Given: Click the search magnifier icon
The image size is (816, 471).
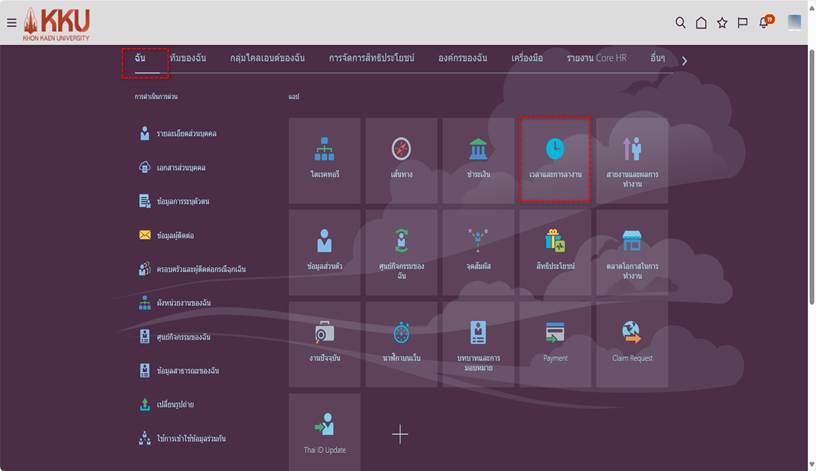Looking at the screenshot, I should tap(680, 22).
